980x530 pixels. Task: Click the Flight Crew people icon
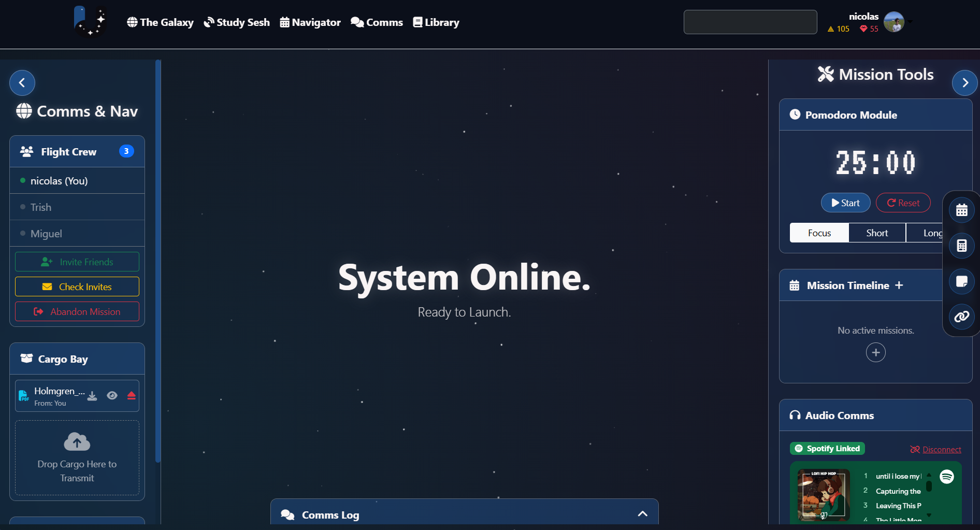(x=26, y=151)
